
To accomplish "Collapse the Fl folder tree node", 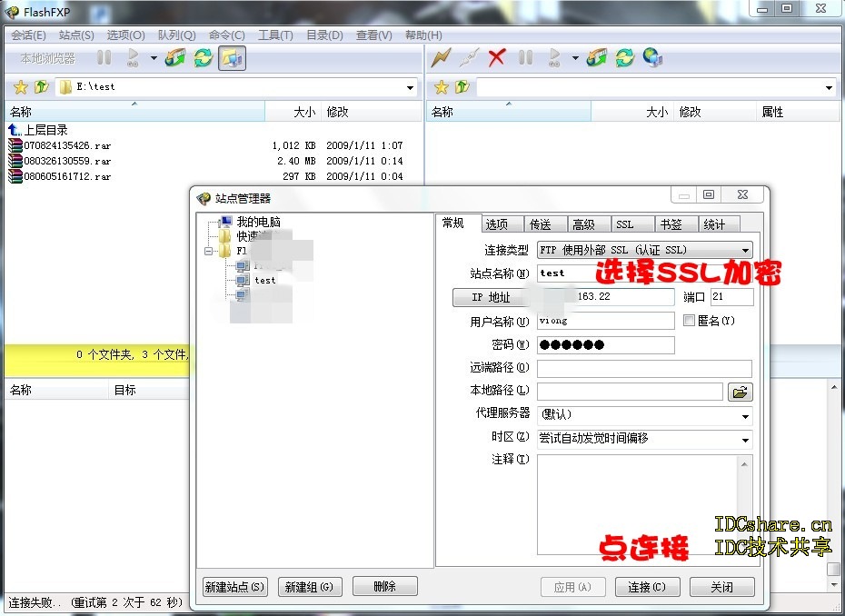I will click(209, 251).
